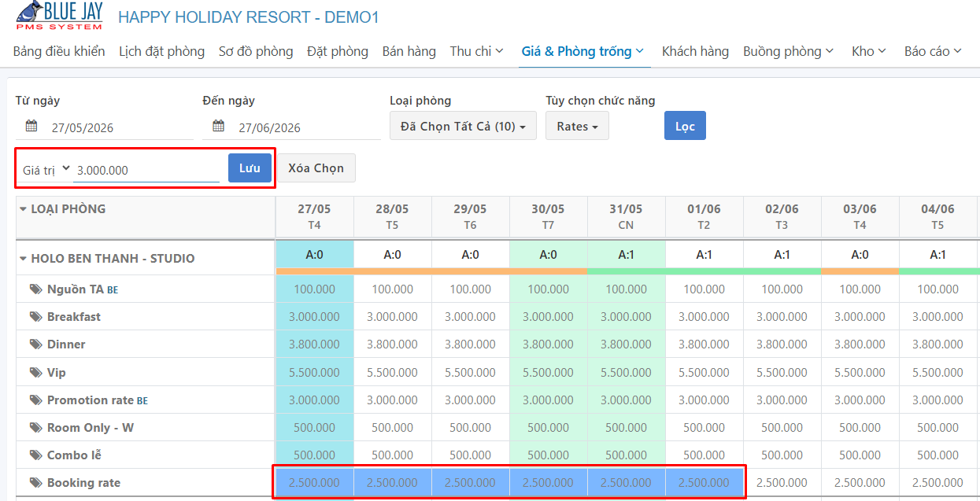Viewport: 980px width, 501px height.
Task: Click calendar icon beside Đến ngày field
Action: [x=219, y=126]
